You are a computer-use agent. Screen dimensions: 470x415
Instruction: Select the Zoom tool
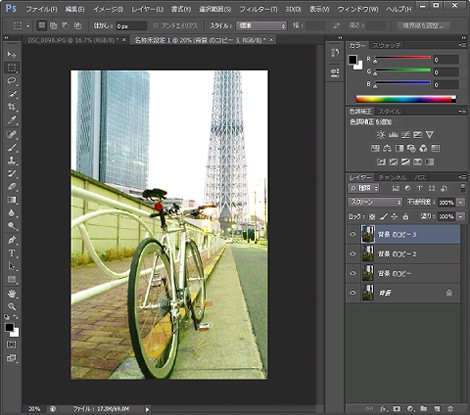coord(12,306)
